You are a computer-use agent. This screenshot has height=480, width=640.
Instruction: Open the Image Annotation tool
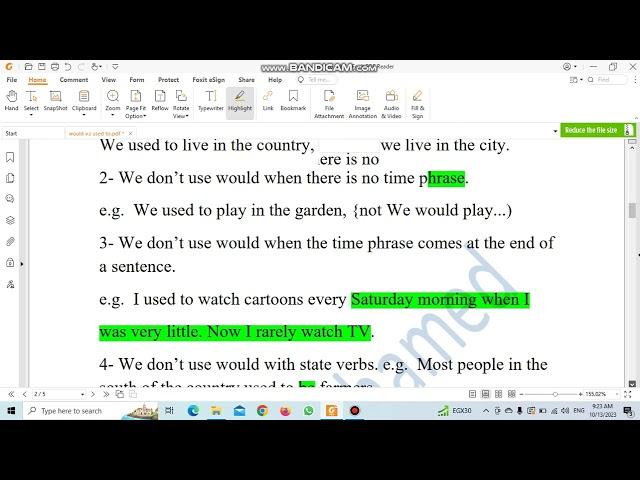click(x=362, y=98)
